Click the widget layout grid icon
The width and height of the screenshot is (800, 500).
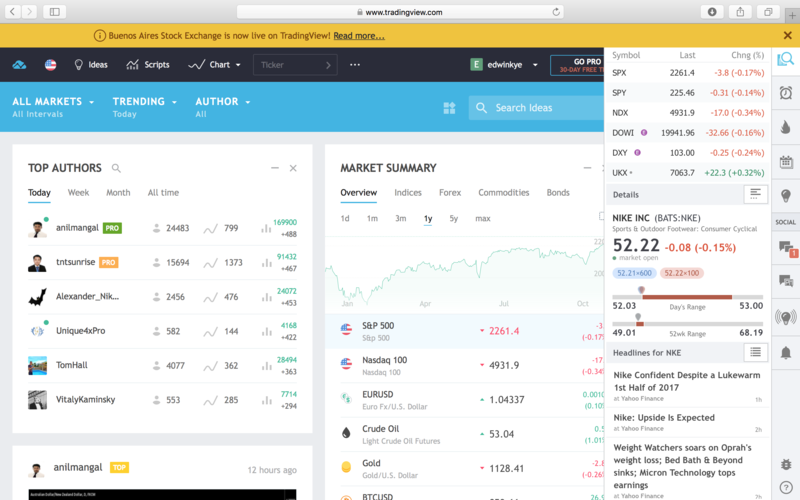[449, 108]
